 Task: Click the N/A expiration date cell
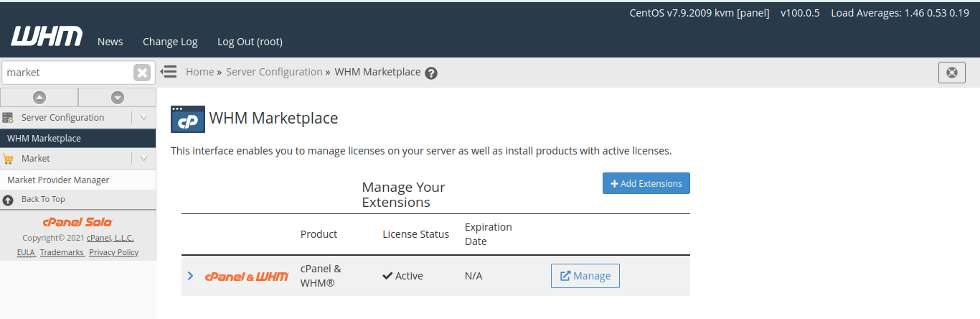pos(473,276)
